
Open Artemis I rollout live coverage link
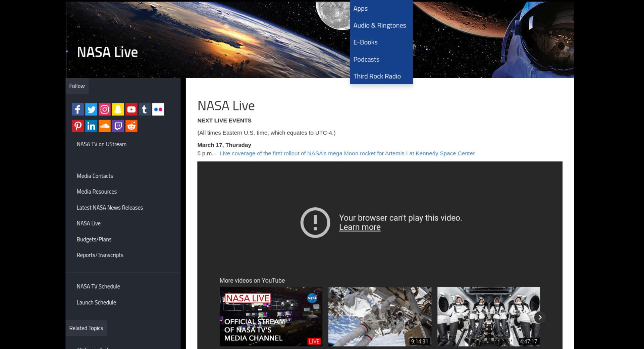point(347,153)
